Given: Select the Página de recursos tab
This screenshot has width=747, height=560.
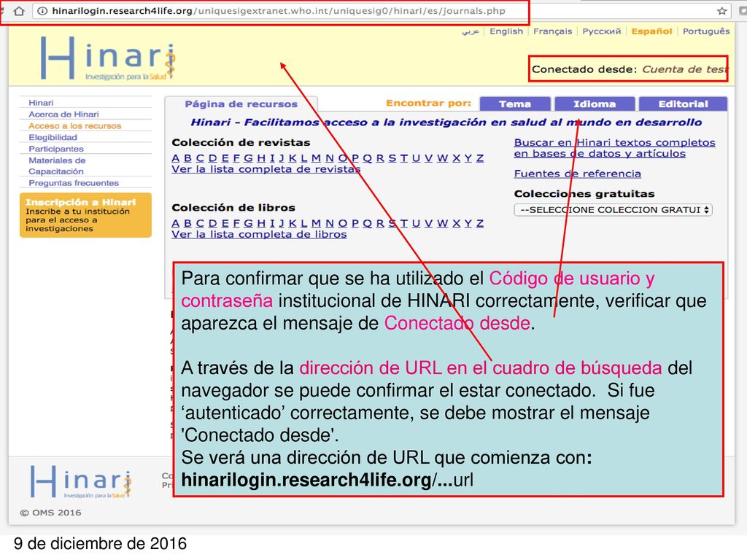Looking at the screenshot, I should tap(241, 104).
